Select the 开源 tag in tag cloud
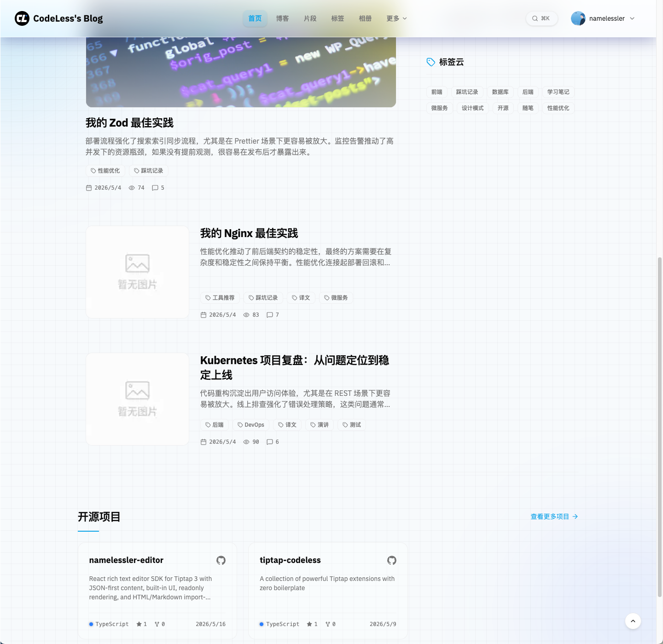This screenshot has height=644, width=663. [x=503, y=108]
